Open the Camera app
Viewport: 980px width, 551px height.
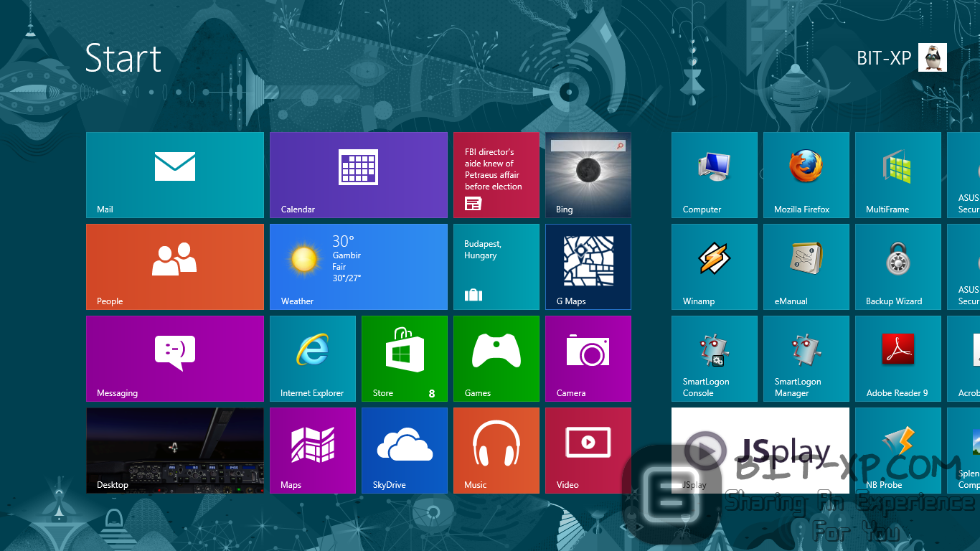tap(588, 358)
